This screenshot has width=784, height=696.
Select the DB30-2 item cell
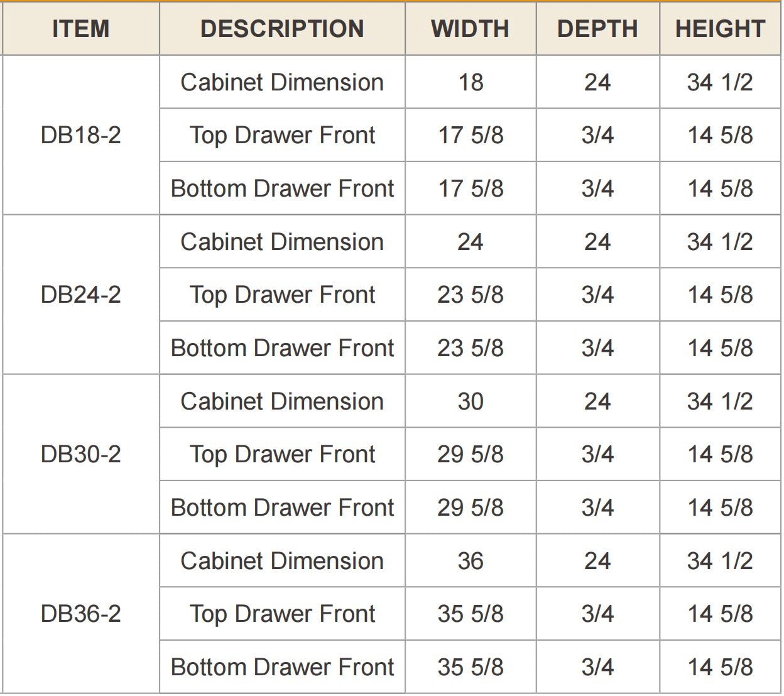[x=81, y=454]
